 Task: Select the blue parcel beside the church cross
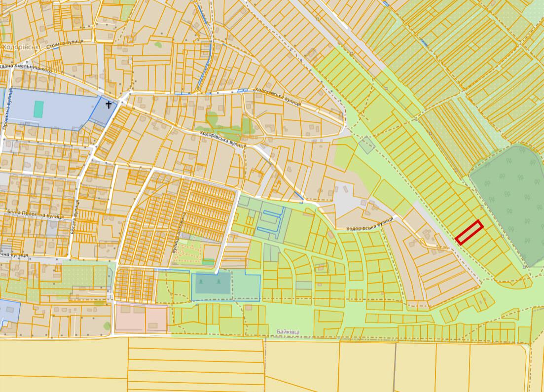[103, 111]
